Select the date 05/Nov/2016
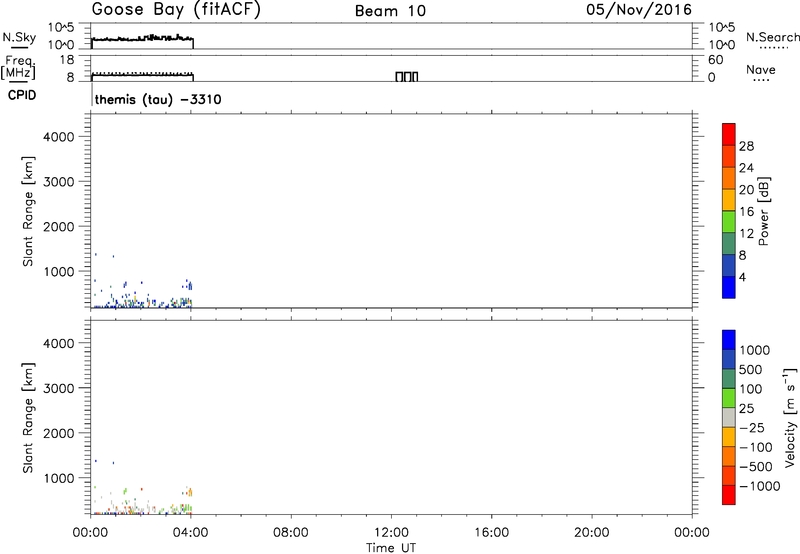This screenshot has height=554, width=800. pyautogui.click(x=639, y=10)
